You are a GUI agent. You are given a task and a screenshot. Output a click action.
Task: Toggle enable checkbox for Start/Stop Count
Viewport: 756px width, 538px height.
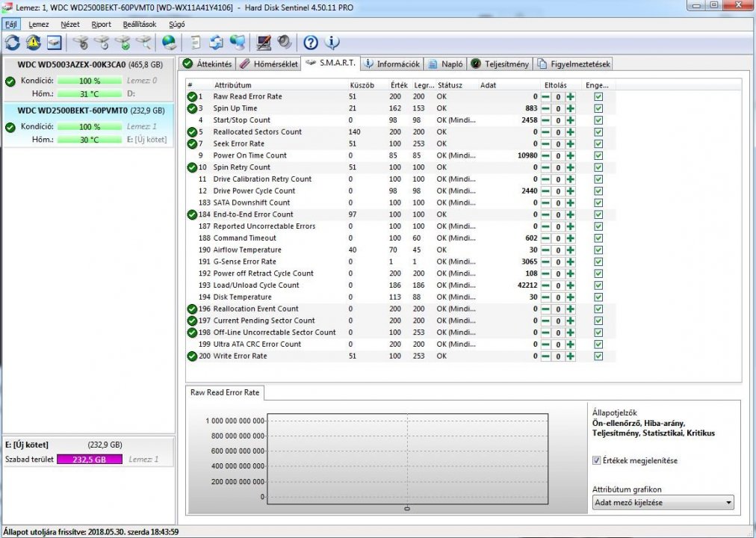(x=598, y=120)
